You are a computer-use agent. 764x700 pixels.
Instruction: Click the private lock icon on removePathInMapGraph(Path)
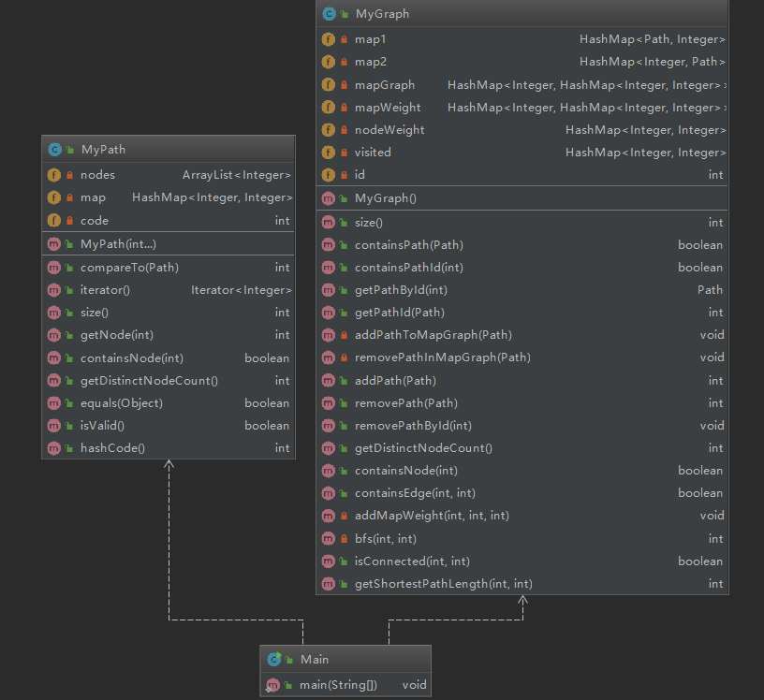click(x=344, y=357)
